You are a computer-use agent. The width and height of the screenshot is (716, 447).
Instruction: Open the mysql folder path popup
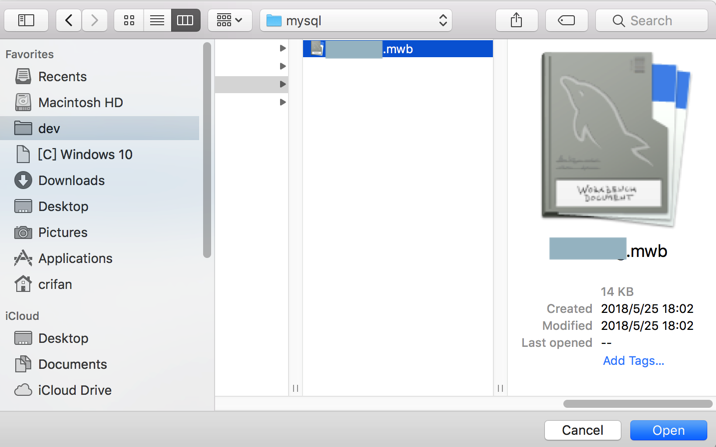(356, 21)
